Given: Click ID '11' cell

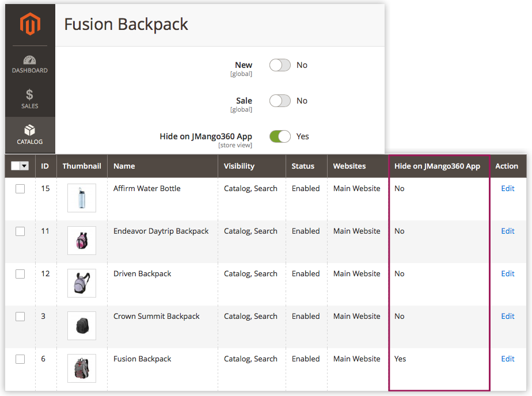Looking at the screenshot, I should pos(45,231).
